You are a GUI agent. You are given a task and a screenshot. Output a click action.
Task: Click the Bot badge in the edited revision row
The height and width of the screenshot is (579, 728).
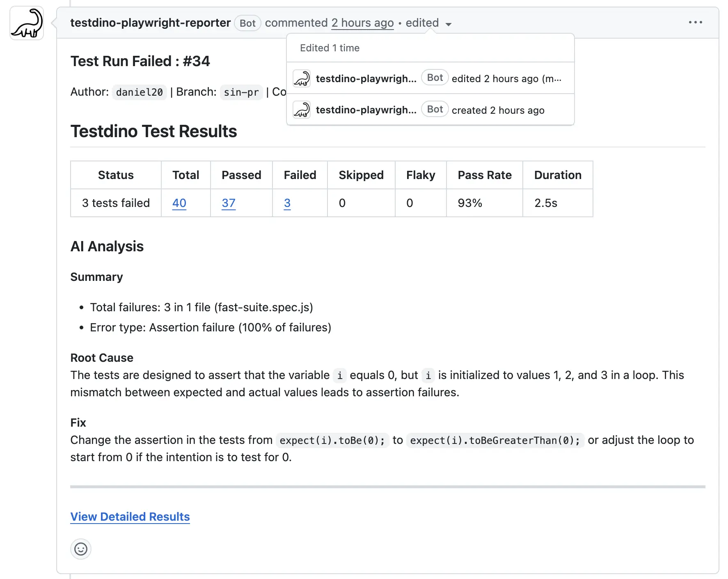click(435, 78)
